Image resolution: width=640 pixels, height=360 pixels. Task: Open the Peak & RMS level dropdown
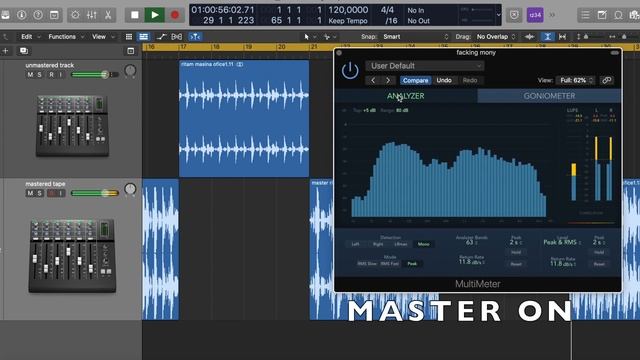coord(562,242)
